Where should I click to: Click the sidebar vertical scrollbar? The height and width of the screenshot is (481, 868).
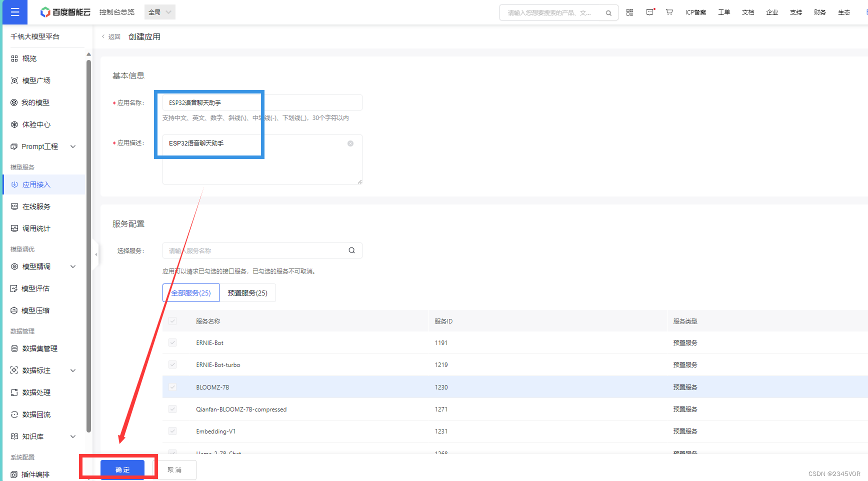[x=88, y=245]
